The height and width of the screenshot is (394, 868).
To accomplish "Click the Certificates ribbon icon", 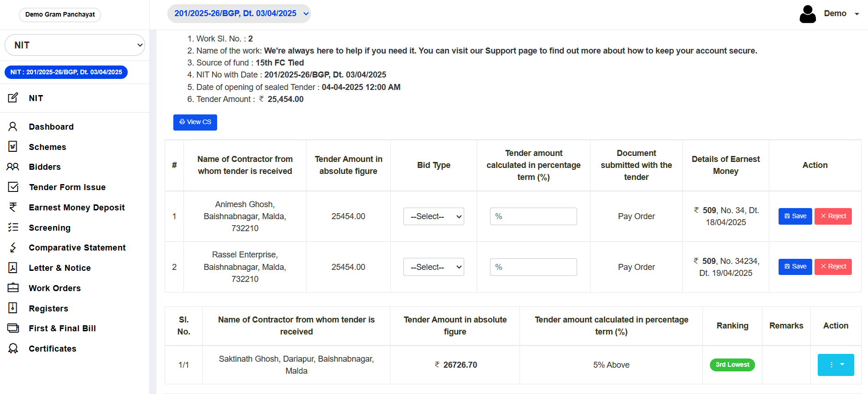I will [13, 348].
